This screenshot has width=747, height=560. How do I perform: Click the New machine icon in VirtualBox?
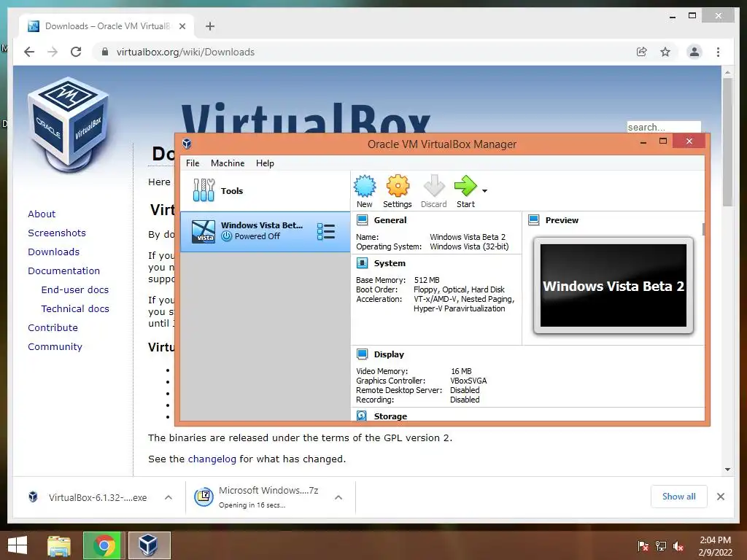365,186
